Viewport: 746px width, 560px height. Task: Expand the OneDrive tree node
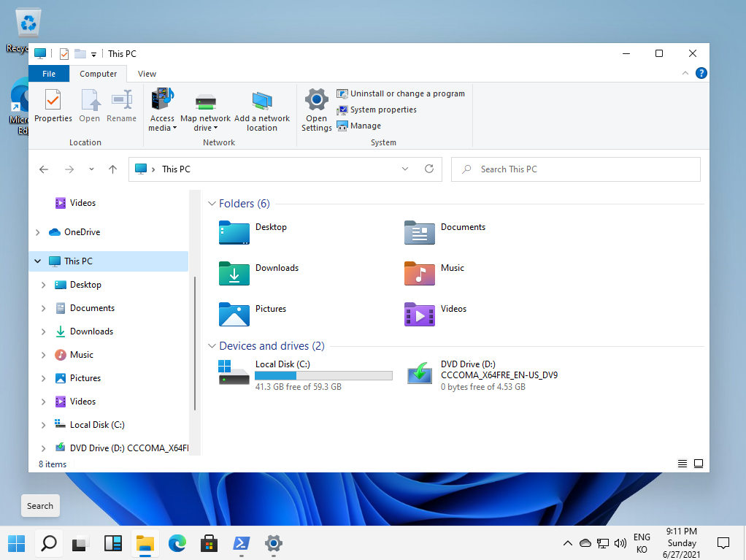click(37, 232)
